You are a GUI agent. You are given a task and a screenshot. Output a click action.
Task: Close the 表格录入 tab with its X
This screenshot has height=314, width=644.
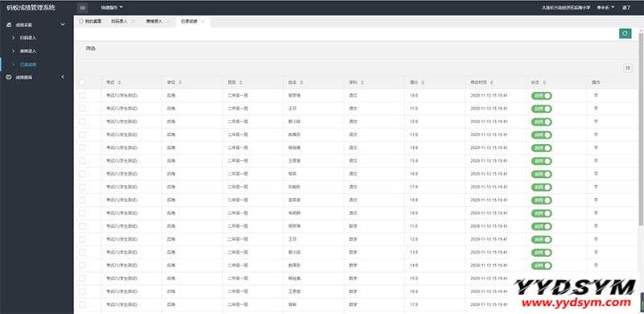click(167, 22)
